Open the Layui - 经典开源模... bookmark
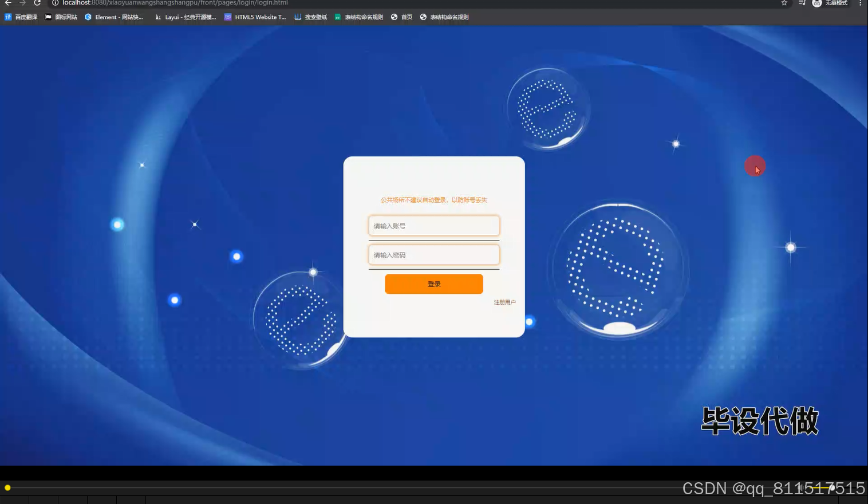868x504 pixels. click(x=186, y=17)
